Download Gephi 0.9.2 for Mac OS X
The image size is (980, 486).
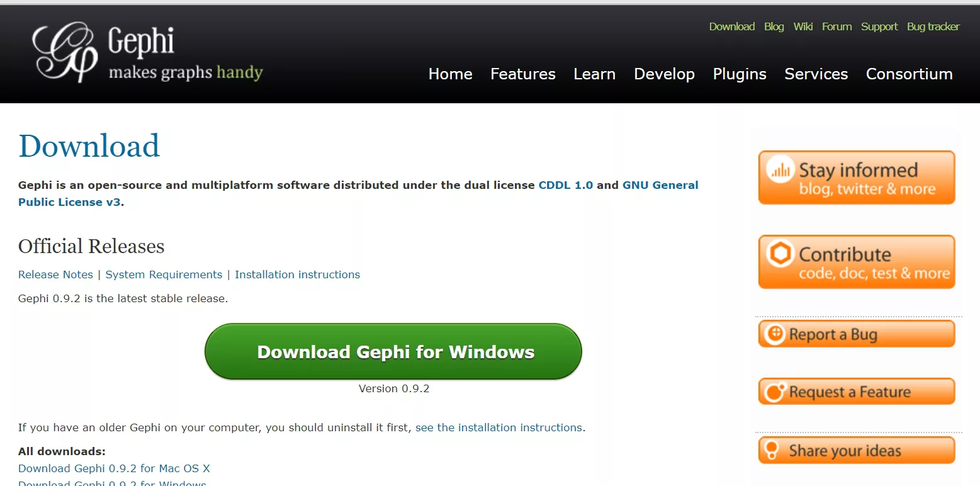pyautogui.click(x=114, y=468)
